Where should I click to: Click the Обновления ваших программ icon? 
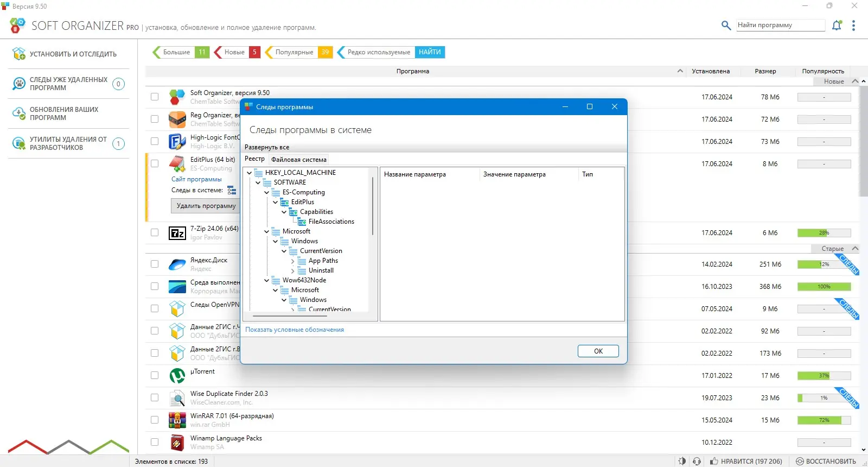(19, 113)
